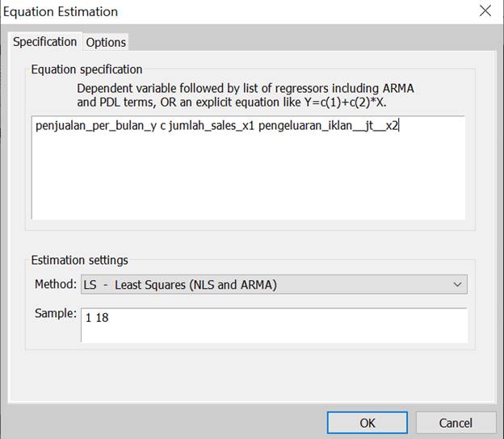Cancel the equation estimation

(x=455, y=423)
